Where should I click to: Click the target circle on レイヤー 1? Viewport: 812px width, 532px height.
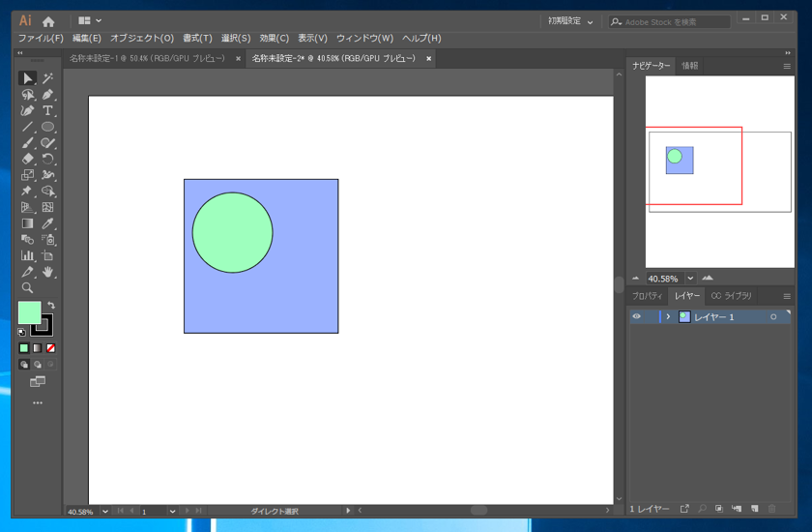click(773, 317)
